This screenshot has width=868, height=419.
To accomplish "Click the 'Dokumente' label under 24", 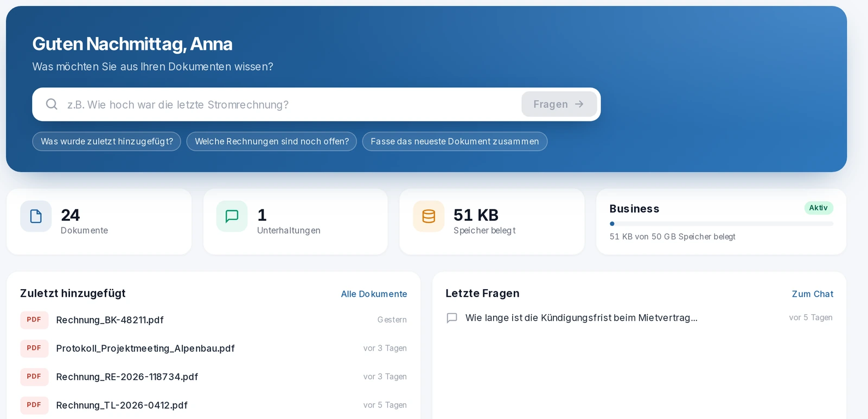I will click(x=84, y=230).
